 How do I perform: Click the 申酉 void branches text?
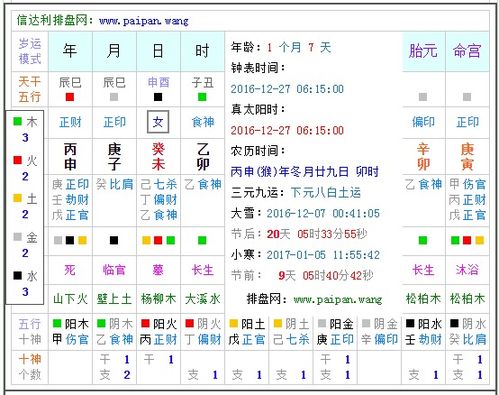pyautogui.click(x=158, y=82)
